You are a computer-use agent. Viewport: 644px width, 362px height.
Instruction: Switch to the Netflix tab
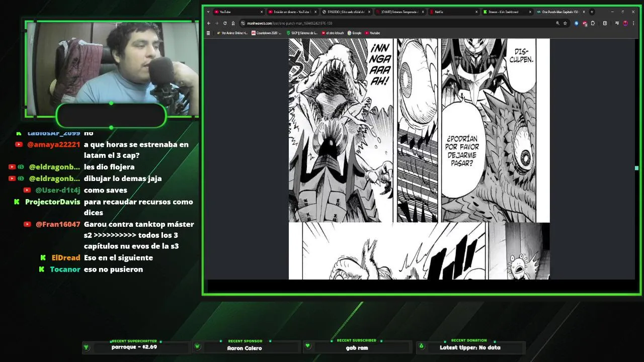[454, 12]
